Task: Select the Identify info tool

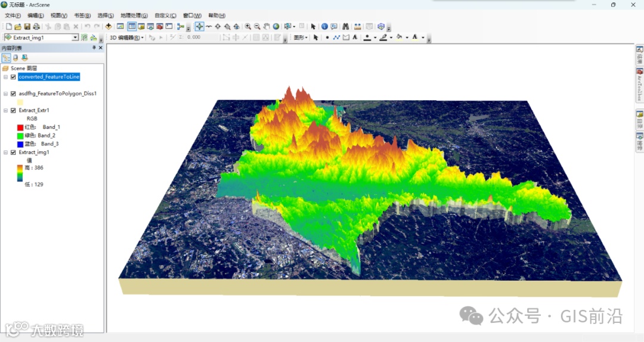Action: click(324, 26)
